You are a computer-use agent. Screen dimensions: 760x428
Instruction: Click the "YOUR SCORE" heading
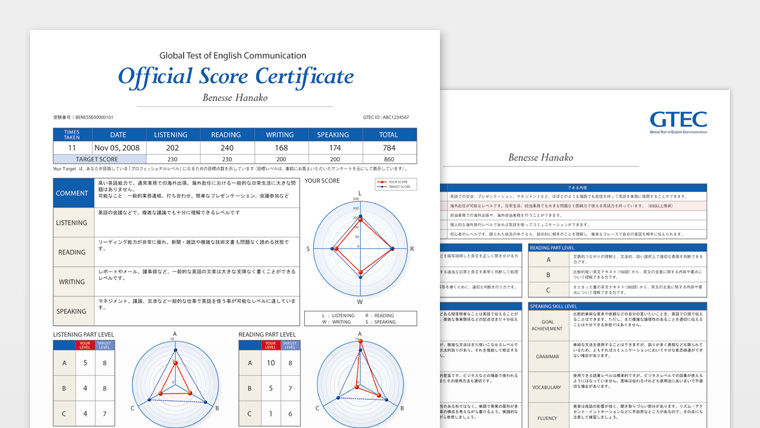322,181
